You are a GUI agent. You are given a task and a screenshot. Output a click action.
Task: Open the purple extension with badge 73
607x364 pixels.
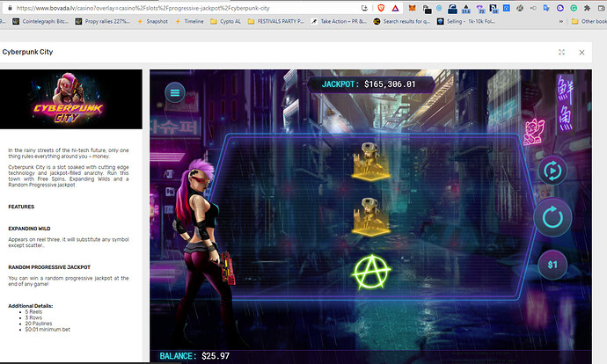click(x=480, y=9)
